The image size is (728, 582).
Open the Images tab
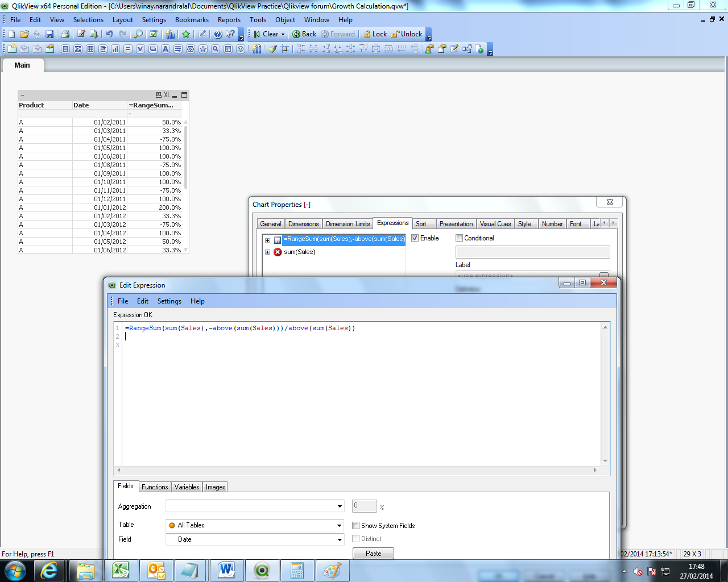[x=216, y=487]
